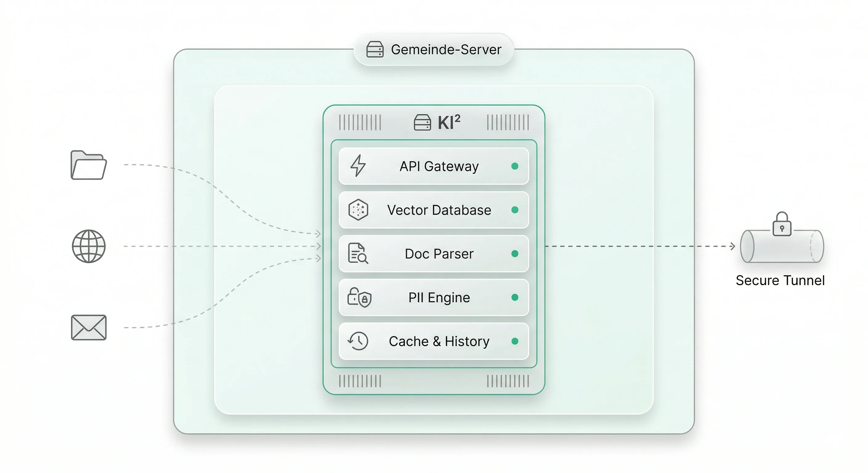
Task: Click the KI² header title
Action: pos(449,122)
